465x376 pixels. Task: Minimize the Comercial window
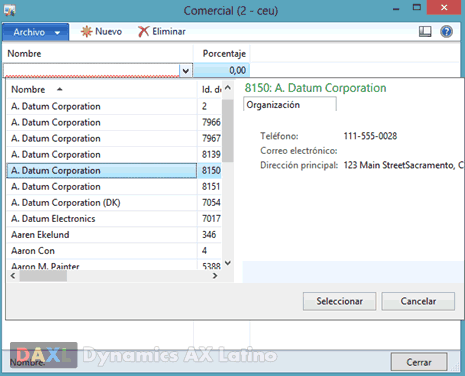396,8
